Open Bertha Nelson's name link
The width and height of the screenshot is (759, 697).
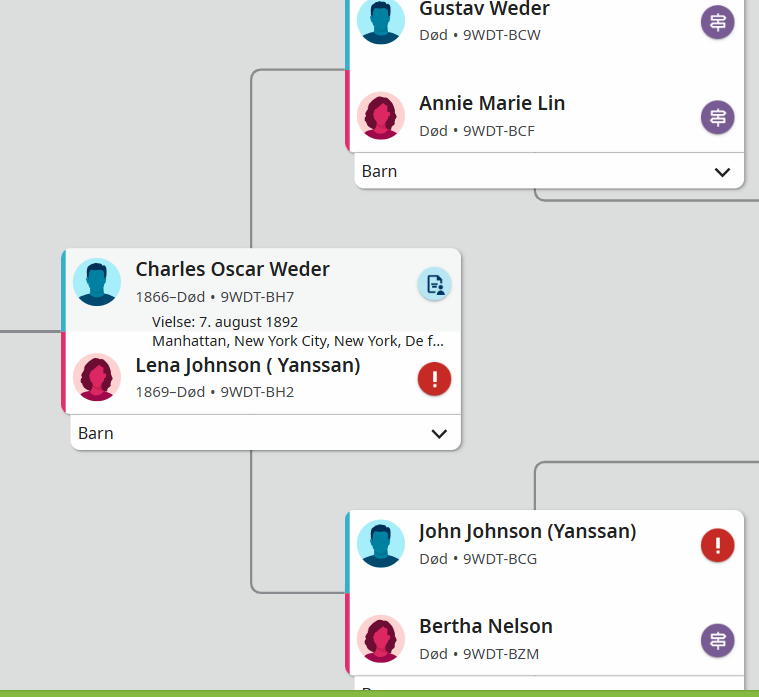coord(485,626)
